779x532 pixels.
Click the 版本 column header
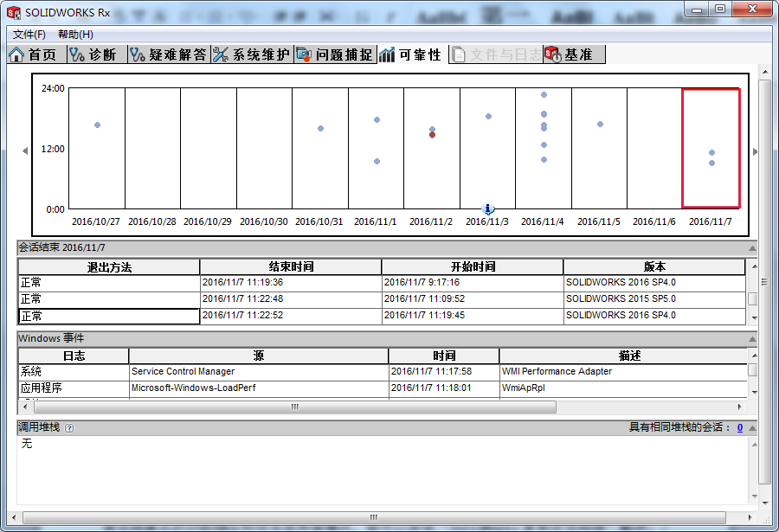(654, 267)
